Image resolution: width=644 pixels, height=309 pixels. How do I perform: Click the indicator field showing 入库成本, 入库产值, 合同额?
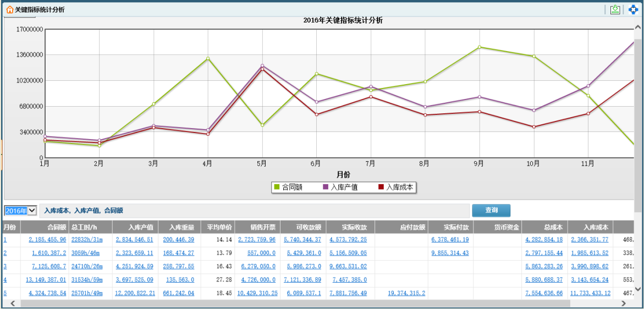point(255,211)
